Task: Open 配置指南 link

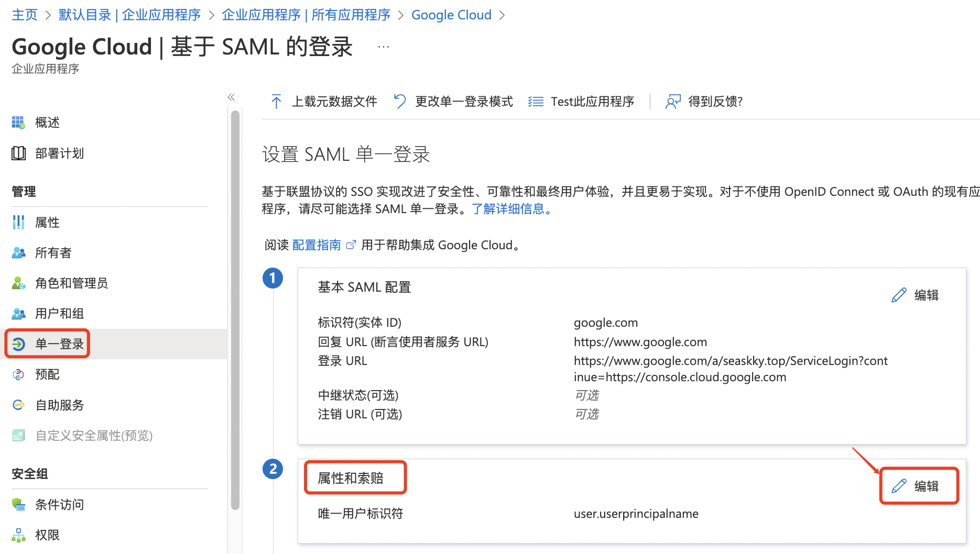Action: point(317,245)
